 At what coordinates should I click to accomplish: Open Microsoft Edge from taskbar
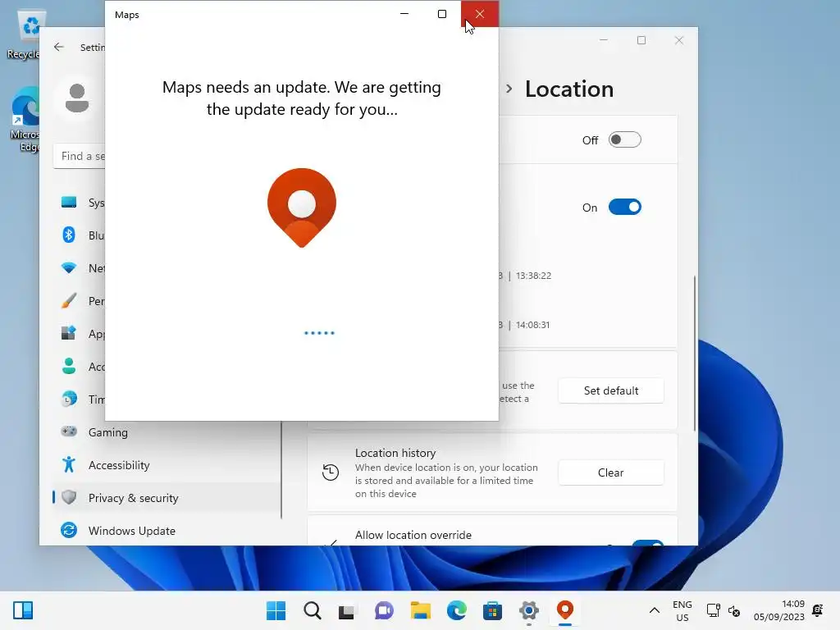tap(456, 610)
